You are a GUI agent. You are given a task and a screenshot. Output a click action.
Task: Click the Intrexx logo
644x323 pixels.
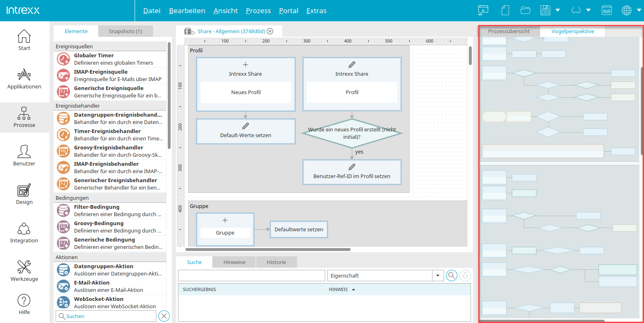coord(23,10)
